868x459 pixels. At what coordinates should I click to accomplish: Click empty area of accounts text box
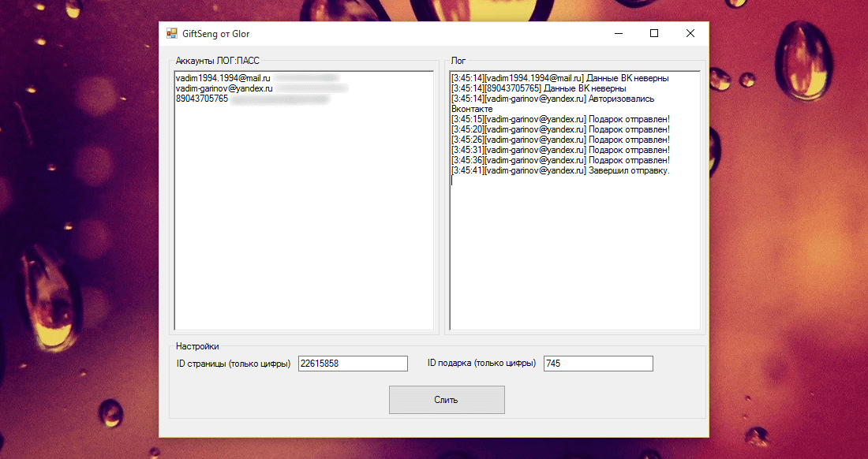[304, 221]
